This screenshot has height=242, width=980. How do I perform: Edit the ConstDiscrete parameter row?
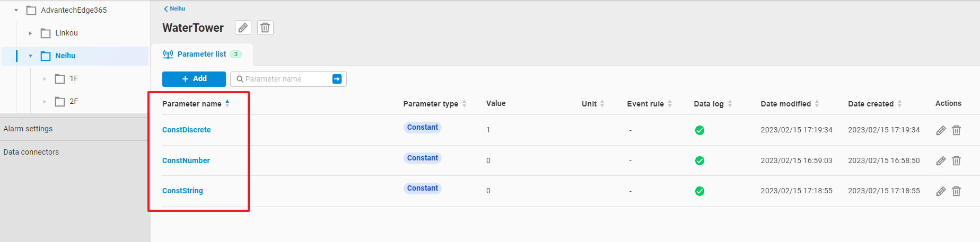tap(941, 130)
